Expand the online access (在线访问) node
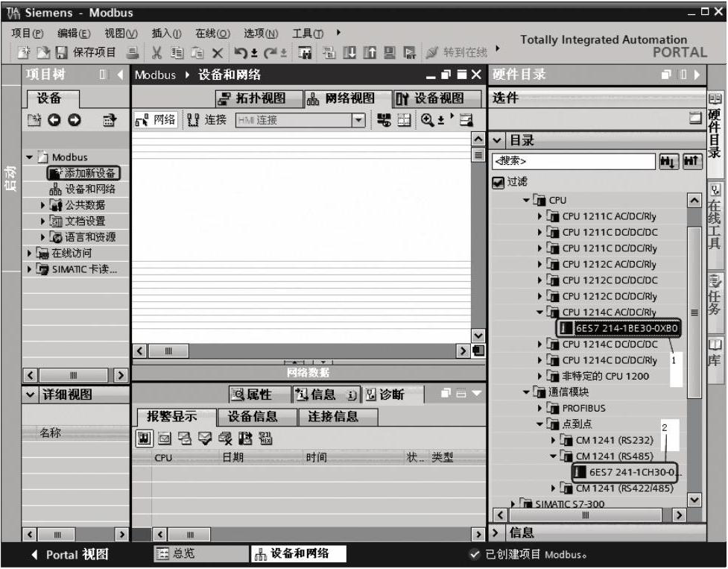The image size is (728, 569). click(29, 253)
